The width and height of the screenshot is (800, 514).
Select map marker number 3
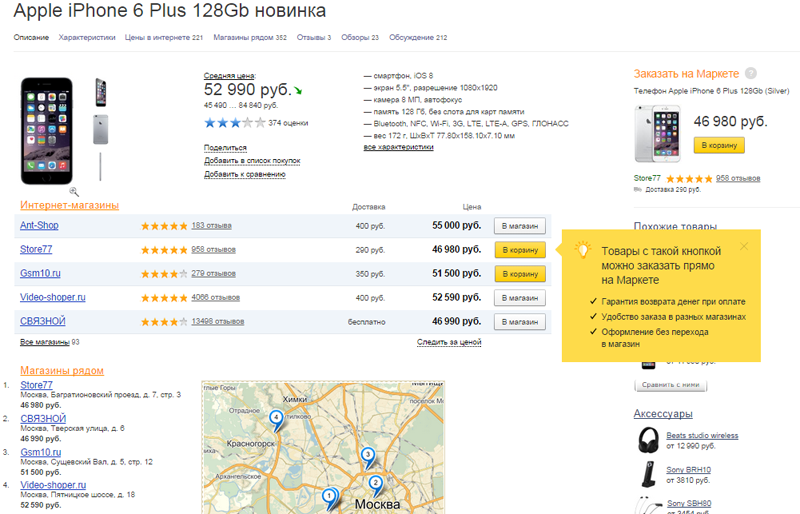pos(368,457)
